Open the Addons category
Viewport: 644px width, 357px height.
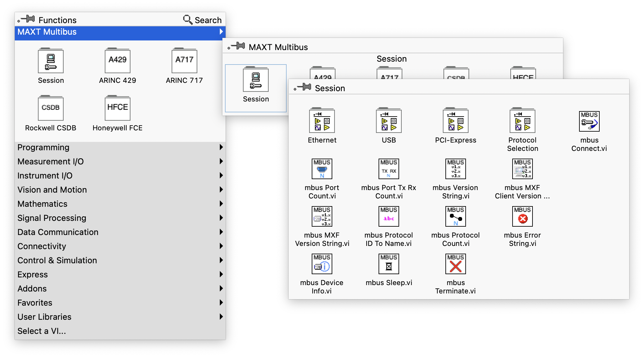120,289
